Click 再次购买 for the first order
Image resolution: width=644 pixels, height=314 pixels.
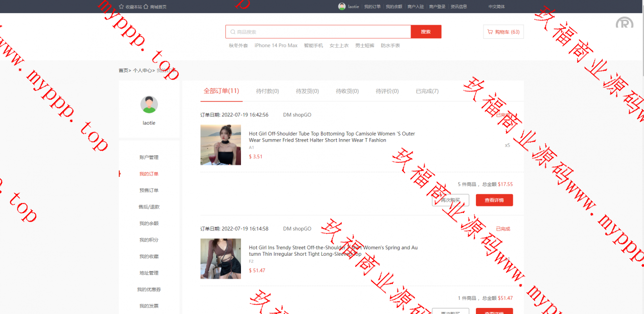click(x=450, y=200)
